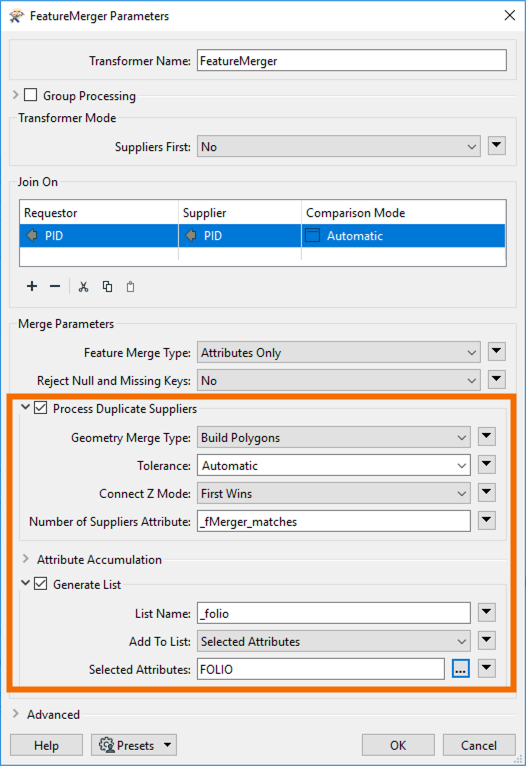Open the Help button
The image size is (526, 766).
[x=46, y=745]
